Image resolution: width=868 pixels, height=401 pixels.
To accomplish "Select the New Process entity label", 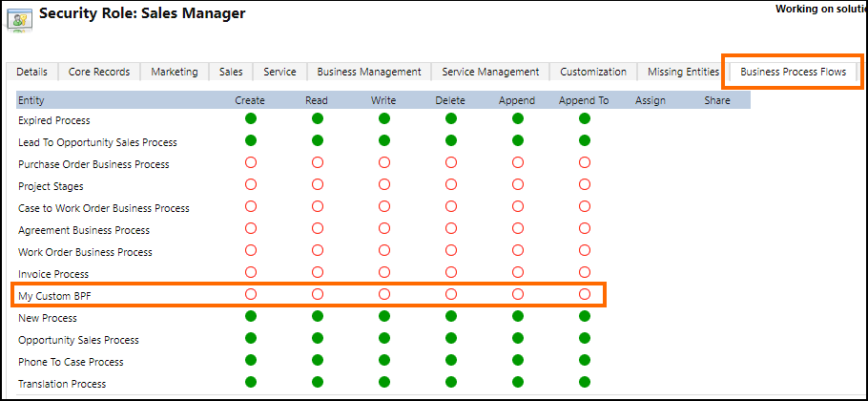I will coord(48,318).
